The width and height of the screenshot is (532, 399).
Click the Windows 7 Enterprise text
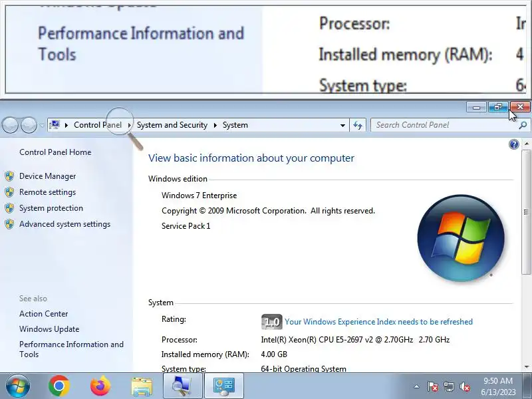pos(199,196)
